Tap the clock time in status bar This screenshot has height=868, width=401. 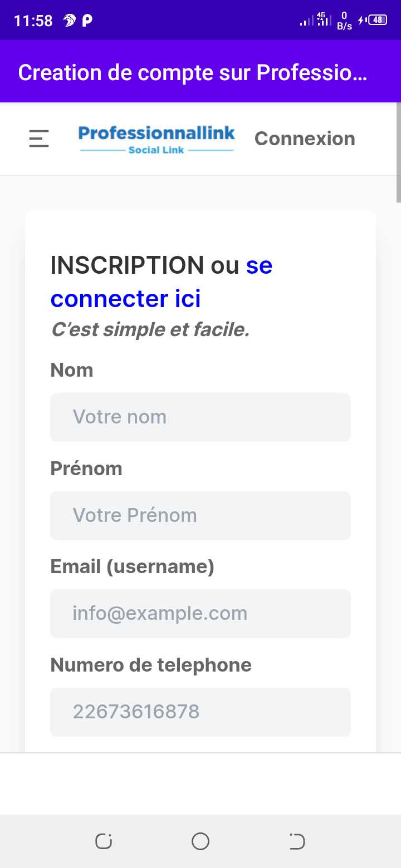click(x=33, y=21)
